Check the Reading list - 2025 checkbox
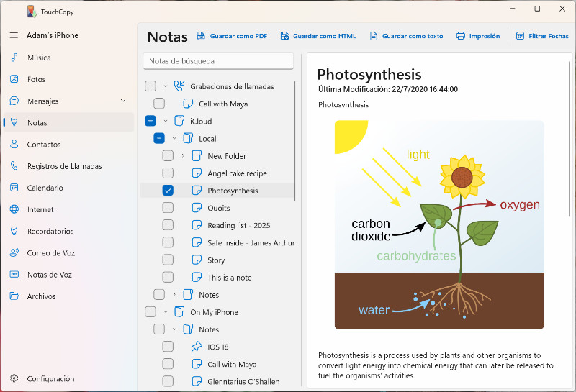The width and height of the screenshot is (576, 392). tap(168, 225)
